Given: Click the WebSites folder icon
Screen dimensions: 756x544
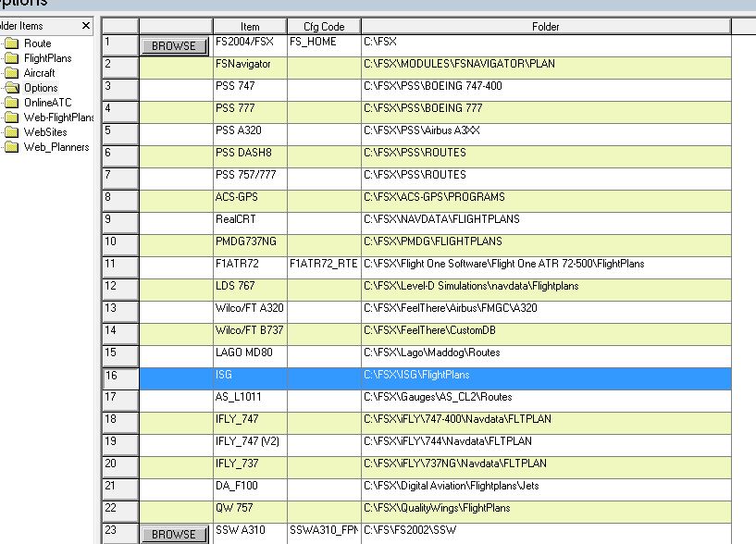Looking at the screenshot, I should coord(12,132).
